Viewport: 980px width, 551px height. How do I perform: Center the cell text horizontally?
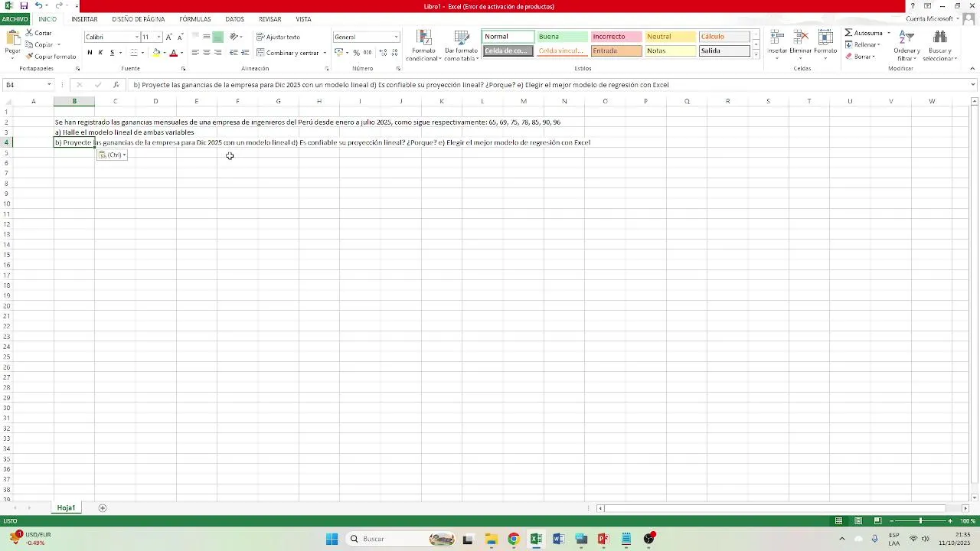pos(207,53)
